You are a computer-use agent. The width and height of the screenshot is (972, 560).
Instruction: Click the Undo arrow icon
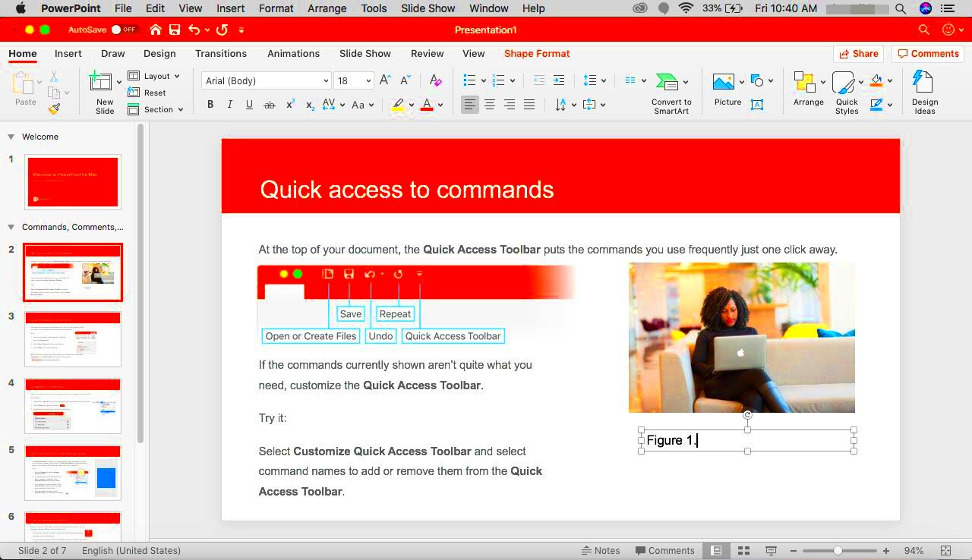point(194,30)
